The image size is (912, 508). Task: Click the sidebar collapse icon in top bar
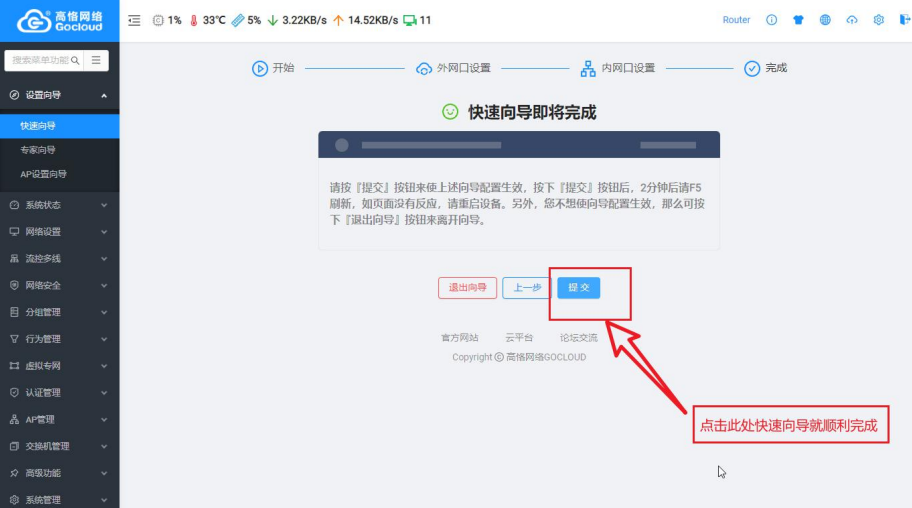tap(135, 20)
